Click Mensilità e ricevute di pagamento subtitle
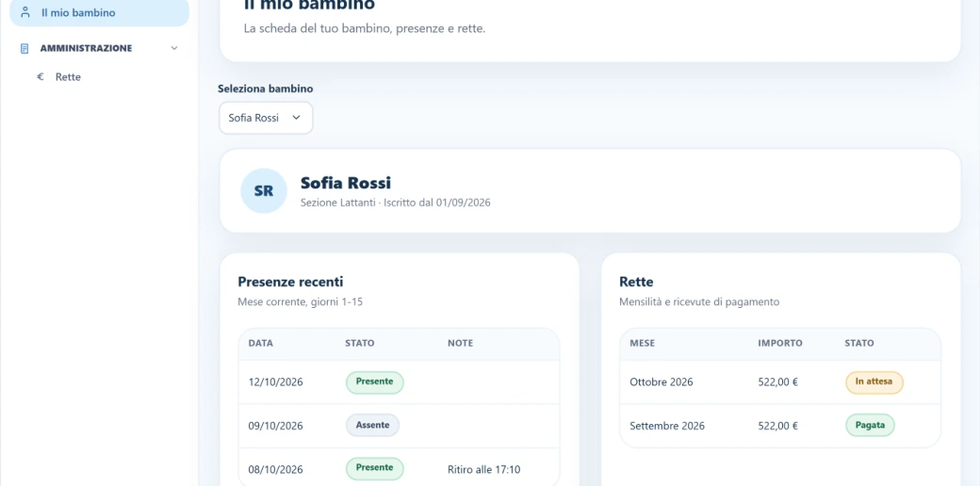Viewport: 980px width, 487px height. (699, 302)
